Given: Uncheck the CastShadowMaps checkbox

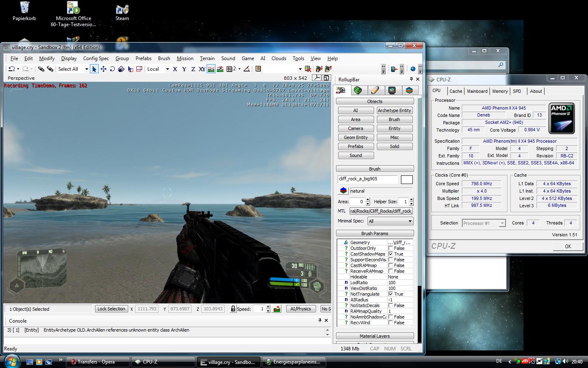Looking at the screenshot, I should pos(390,254).
